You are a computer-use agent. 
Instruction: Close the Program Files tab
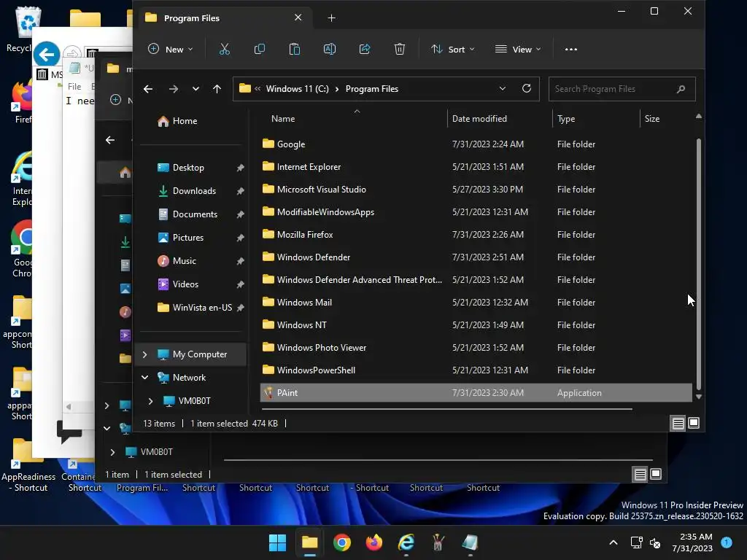coord(298,17)
